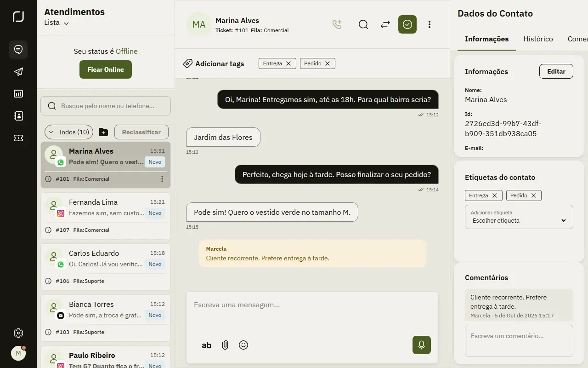Viewport: 588px width, 368px height.
Task: Focus the name or phone search field
Action: pyautogui.click(x=106, y=106)
